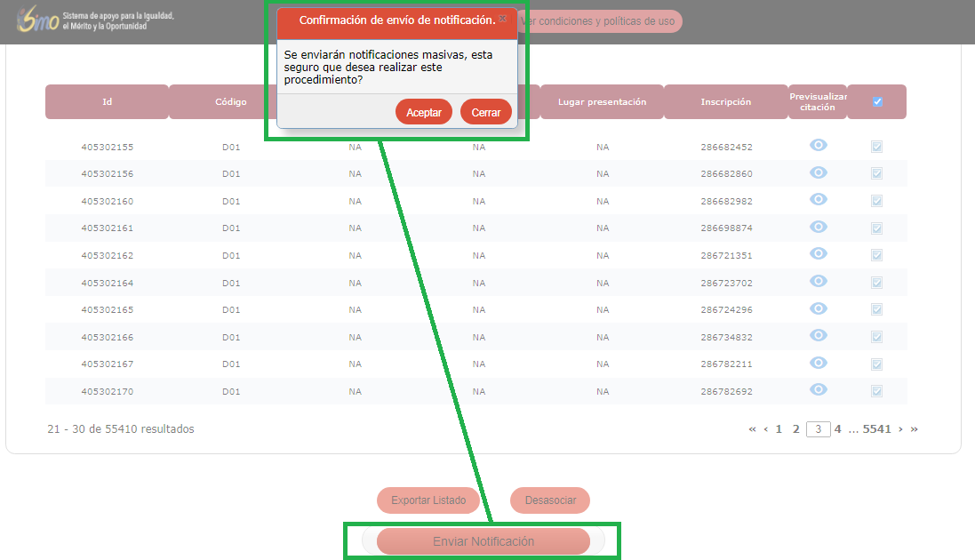The height and width of the screenshot is (560, 975).
Task: Preview citation for Id 405302167
Action: click(818, 363)
